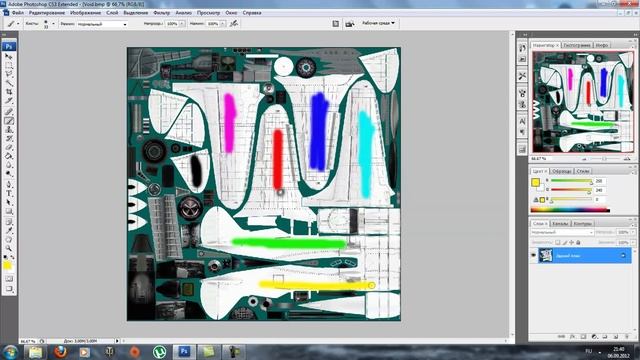Screen dimensions: 640x360
Task: Switch to the Стили tab
Action: tap(583, 171)
